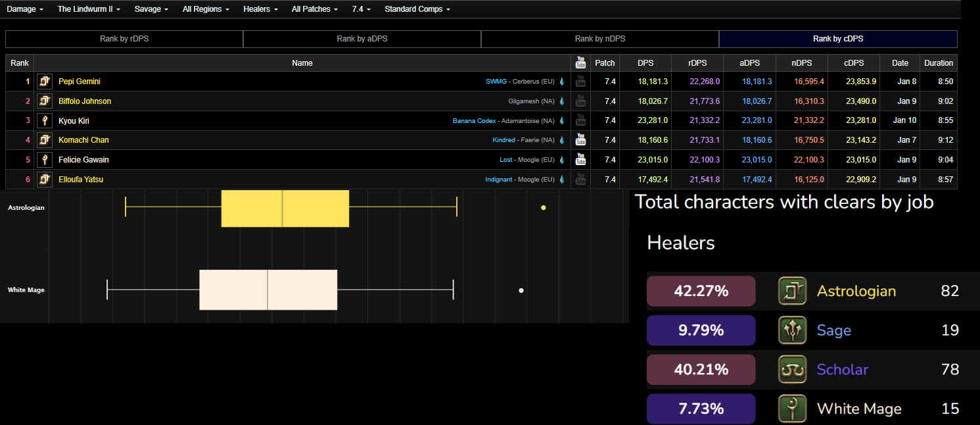
Task: Click the Date column header
Action: [x=900, y=63]
